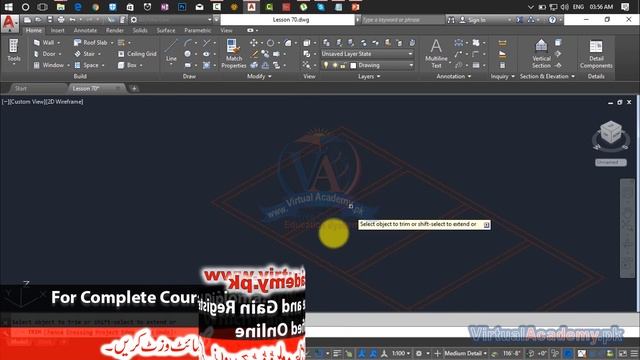Viewport: 640px width, 360px height.
Task: Click the [Custom View] viewport label
Action: [x=27, y=102]
